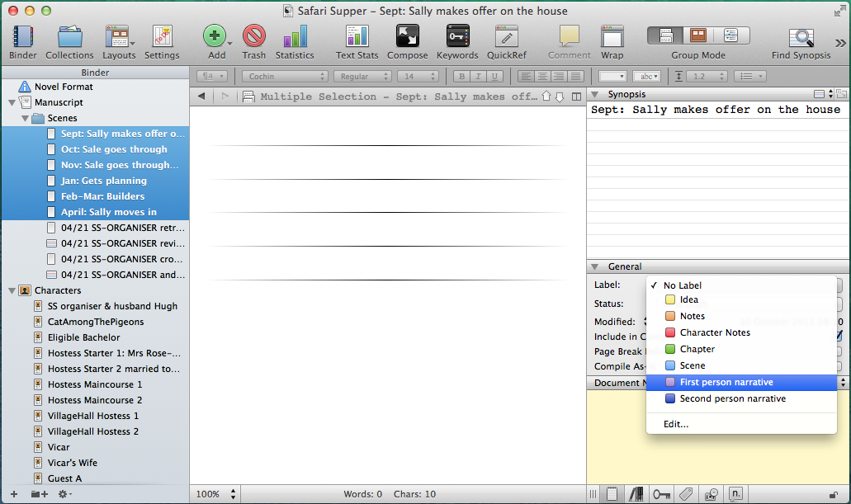This screenshot has height=504, width=851.
Task: Open the font size 14 dropdown
Action: [418, 77]
